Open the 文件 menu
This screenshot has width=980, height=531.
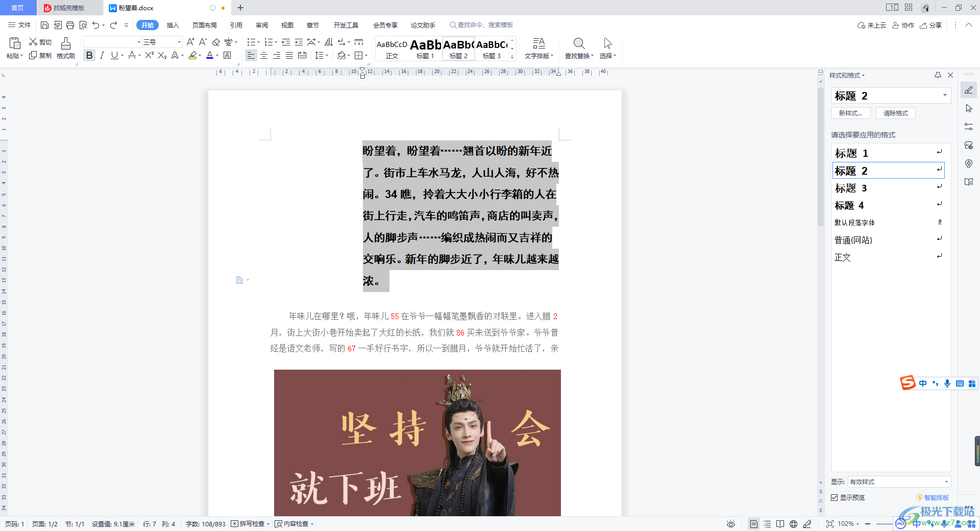(19, 25)
